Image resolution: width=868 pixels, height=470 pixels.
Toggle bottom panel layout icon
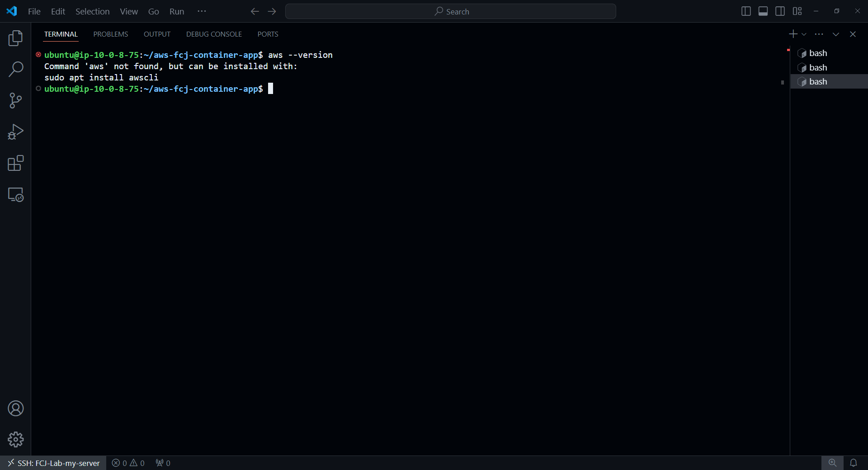763,11
